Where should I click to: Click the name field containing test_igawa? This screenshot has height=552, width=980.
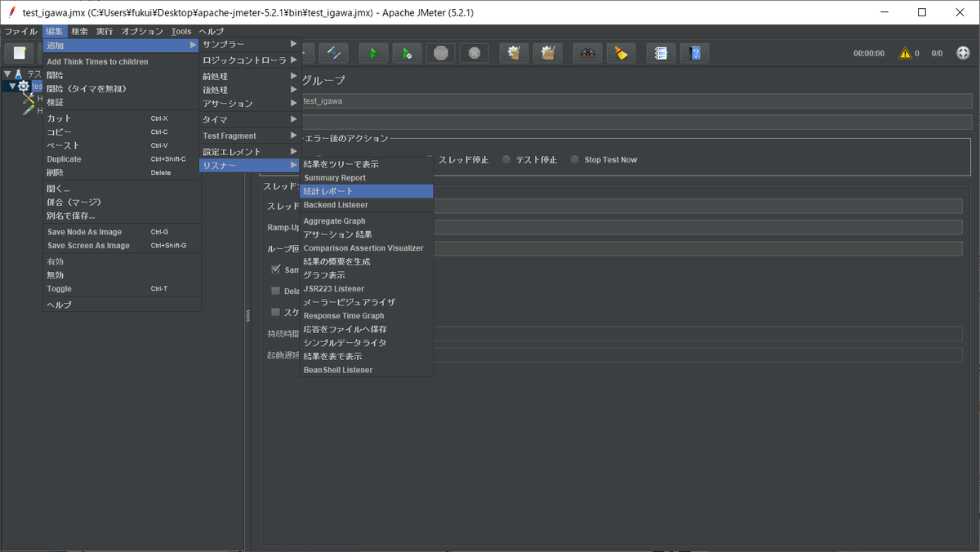636,101
